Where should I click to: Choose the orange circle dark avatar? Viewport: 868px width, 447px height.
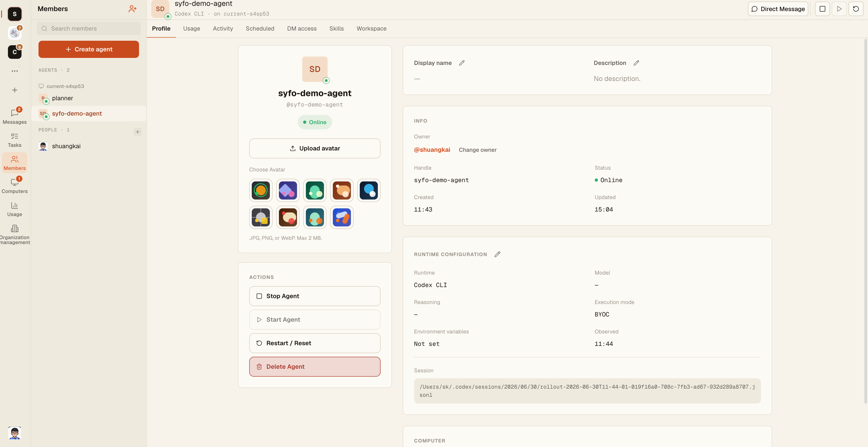pos(261,190)
